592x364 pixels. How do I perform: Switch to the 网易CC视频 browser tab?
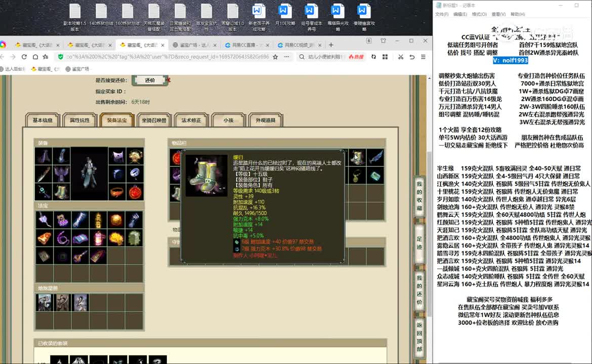pos(299,45)
